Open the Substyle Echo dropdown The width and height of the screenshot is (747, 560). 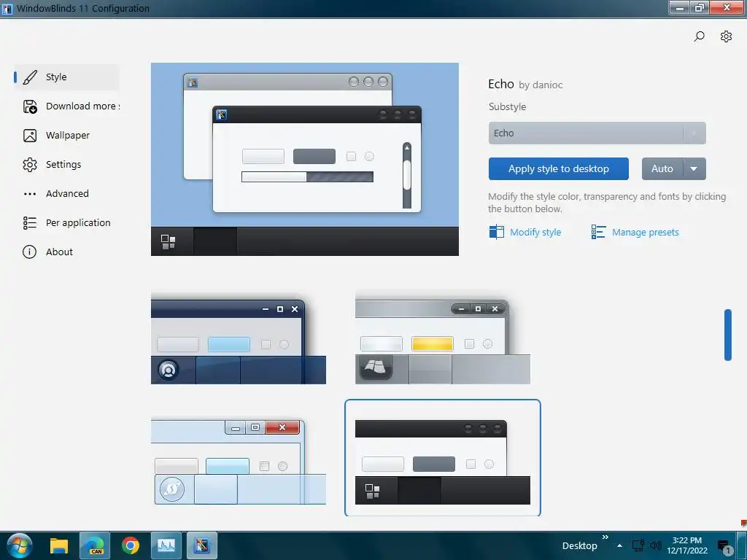click(x=597, y=133)
